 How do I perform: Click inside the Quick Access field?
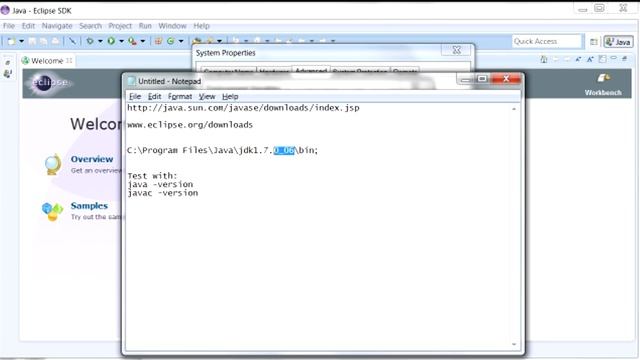click(x=547, y=41)
